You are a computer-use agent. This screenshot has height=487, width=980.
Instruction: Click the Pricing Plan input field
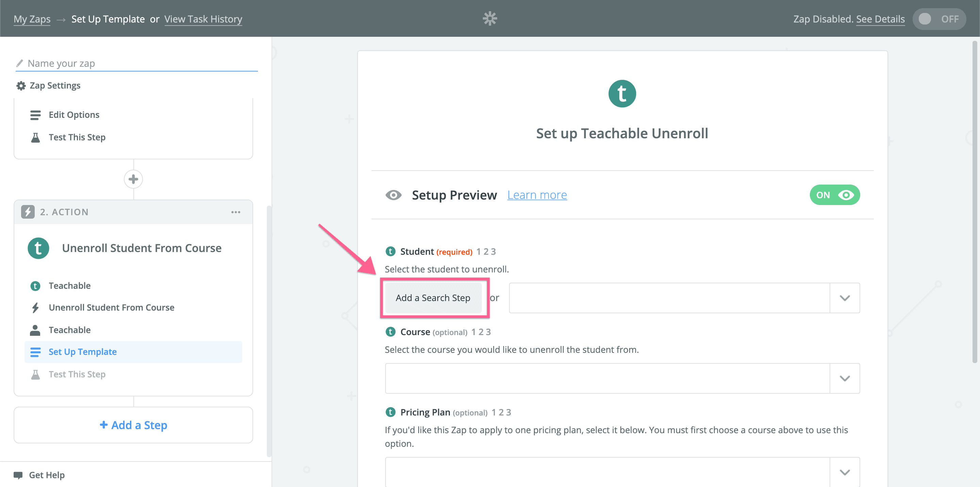coord(607,472)
